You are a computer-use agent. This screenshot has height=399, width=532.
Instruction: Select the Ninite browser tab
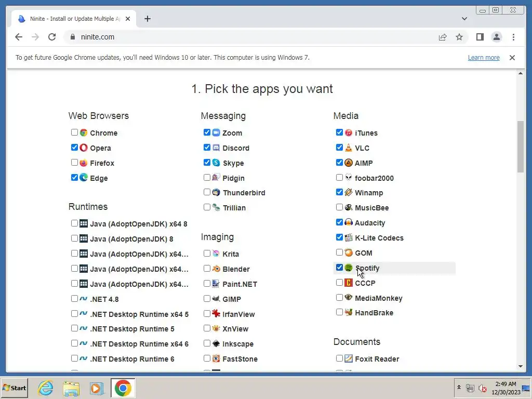pyautogui.click(x=74, y=19)
